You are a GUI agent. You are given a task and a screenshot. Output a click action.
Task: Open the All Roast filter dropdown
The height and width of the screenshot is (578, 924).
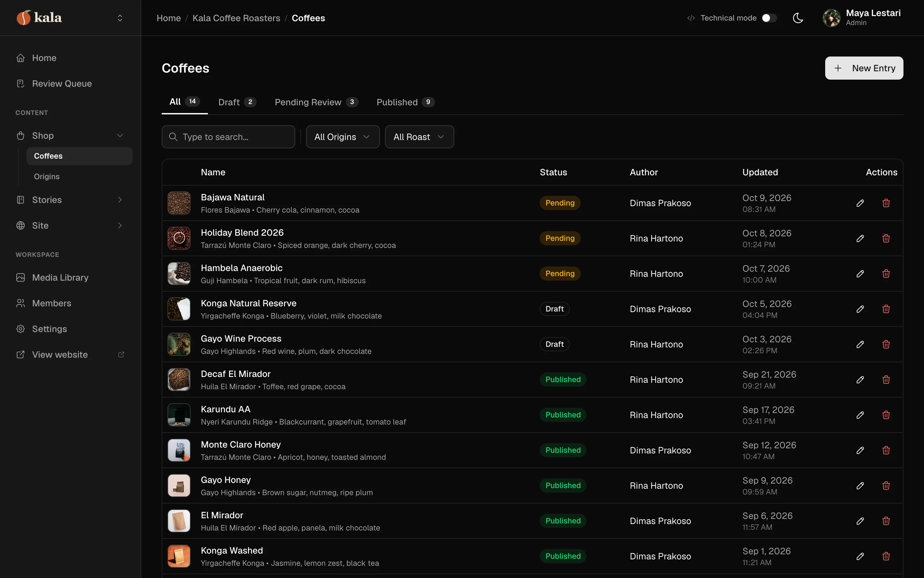(419, 137)
